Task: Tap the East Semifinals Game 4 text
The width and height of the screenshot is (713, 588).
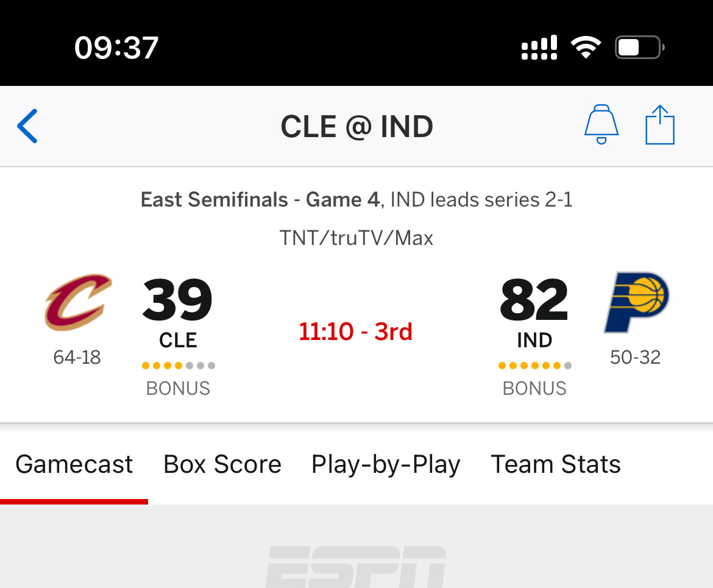Action: [x=260, y=200]
